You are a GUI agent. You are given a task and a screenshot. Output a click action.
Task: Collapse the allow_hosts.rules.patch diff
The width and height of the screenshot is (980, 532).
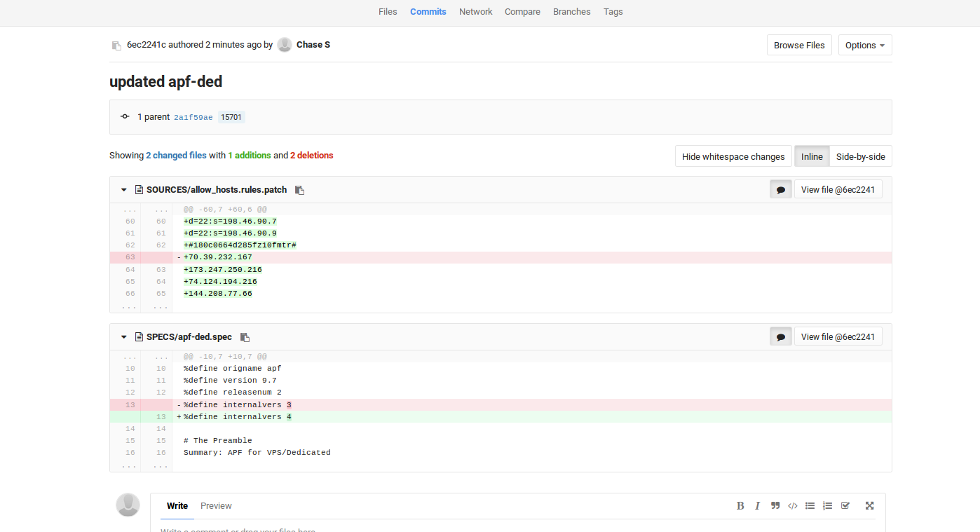point(124,190)
